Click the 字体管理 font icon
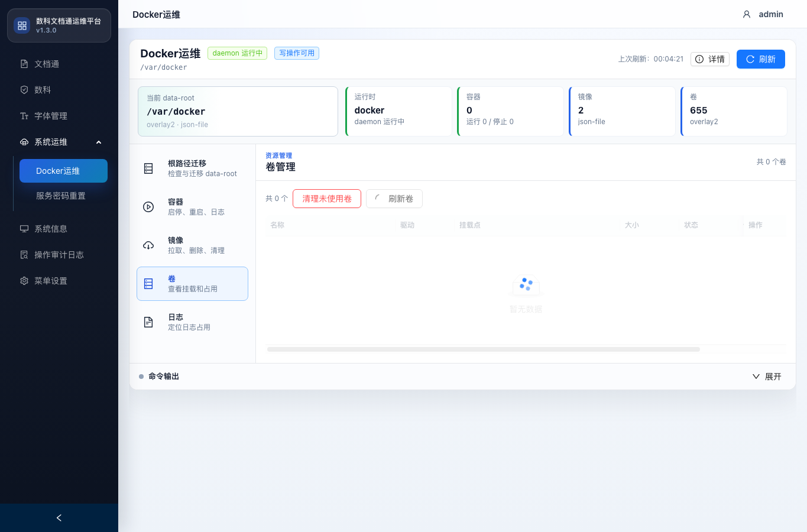 coord(24,116)
